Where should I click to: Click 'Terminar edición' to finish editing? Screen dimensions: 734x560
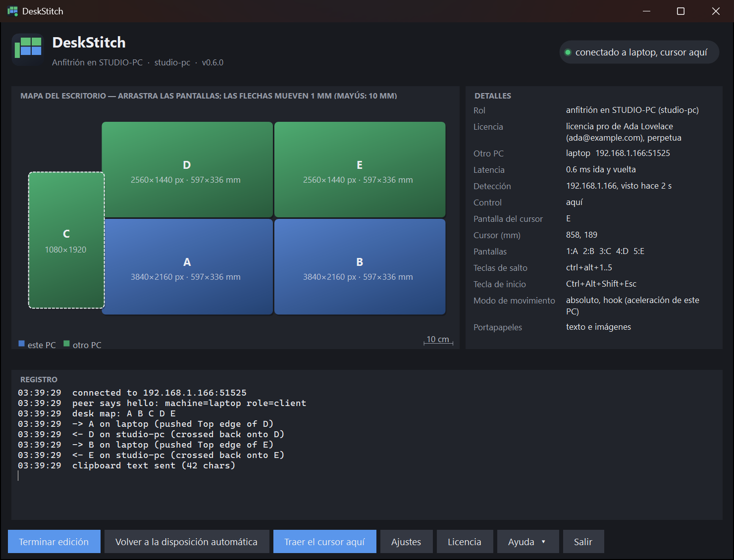coord(54,542)
